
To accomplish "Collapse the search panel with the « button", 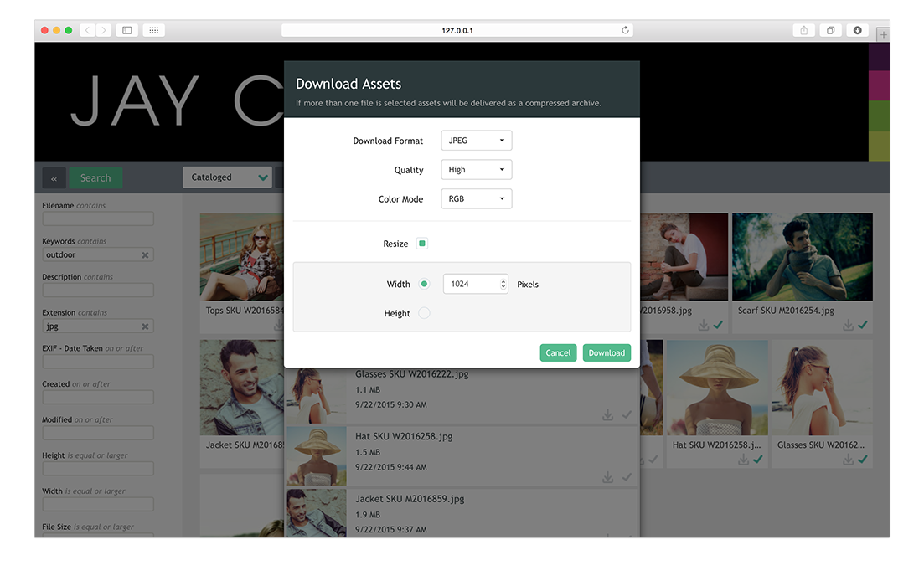I will (x=54, y=177).
